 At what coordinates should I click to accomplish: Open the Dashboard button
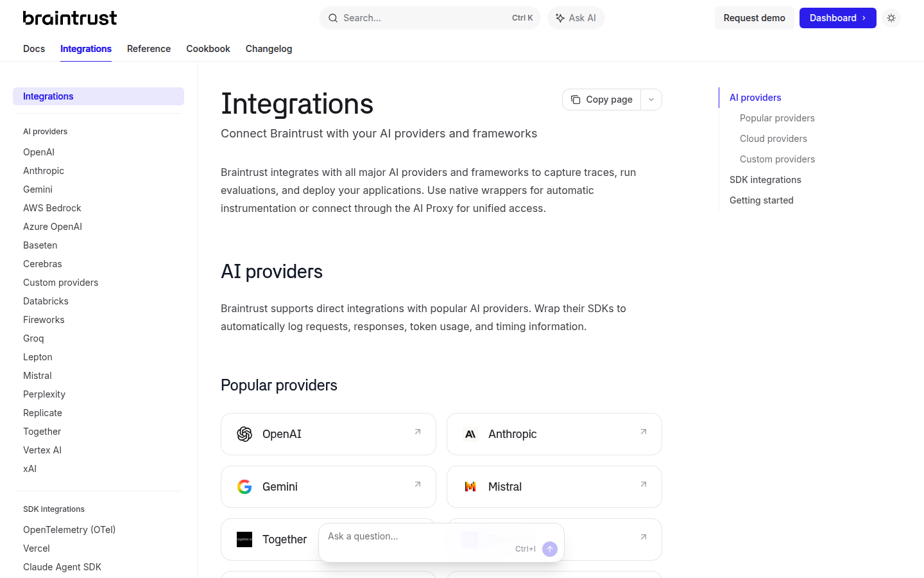coord(837,18)
